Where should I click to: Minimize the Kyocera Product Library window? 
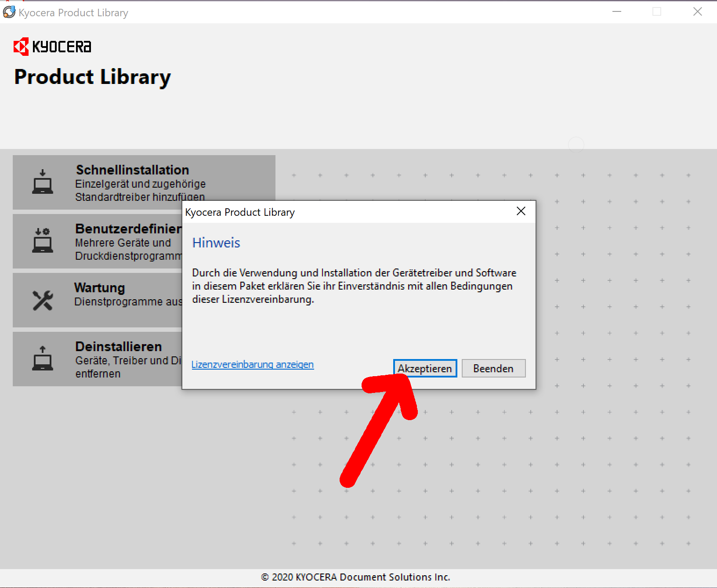[617, 12]
